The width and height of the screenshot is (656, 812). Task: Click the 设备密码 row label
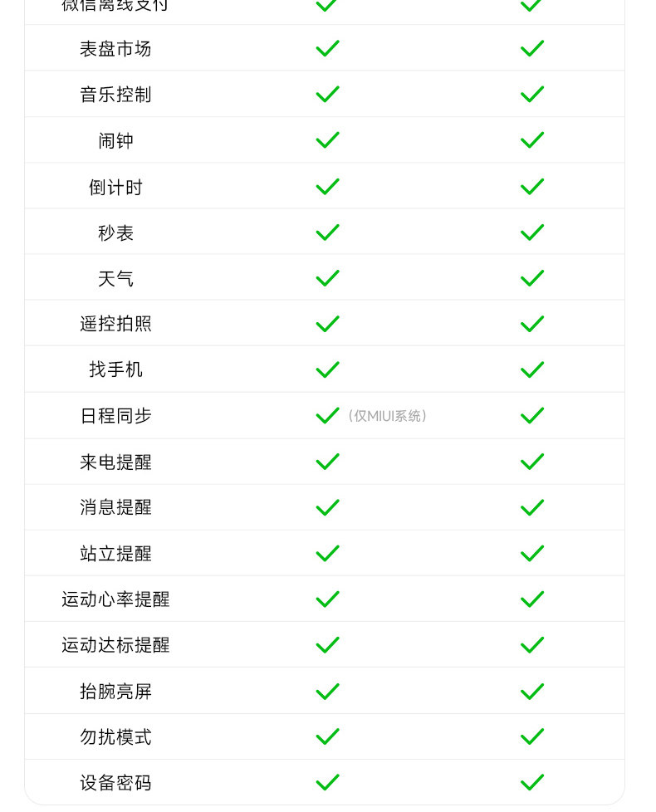pos(115,783)
